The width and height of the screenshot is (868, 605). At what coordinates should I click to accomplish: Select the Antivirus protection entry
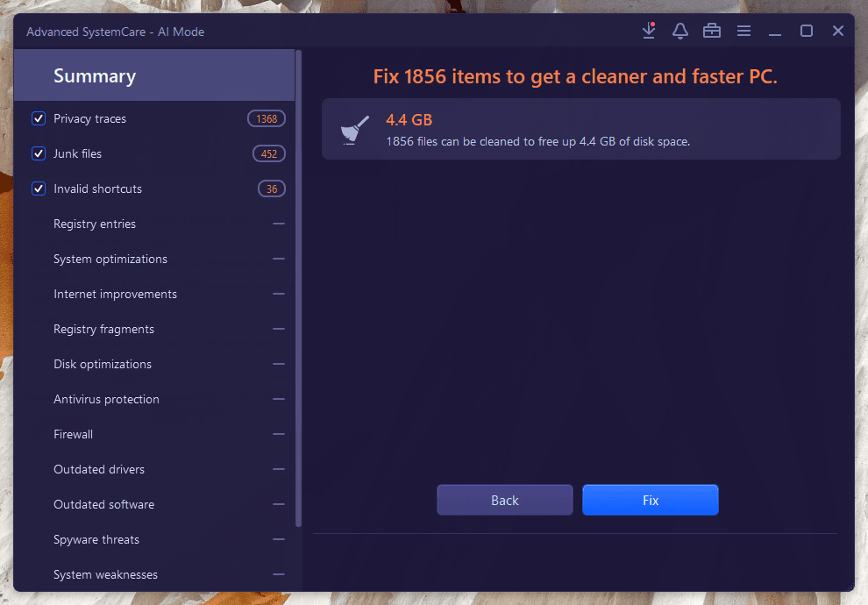point(106,399)
